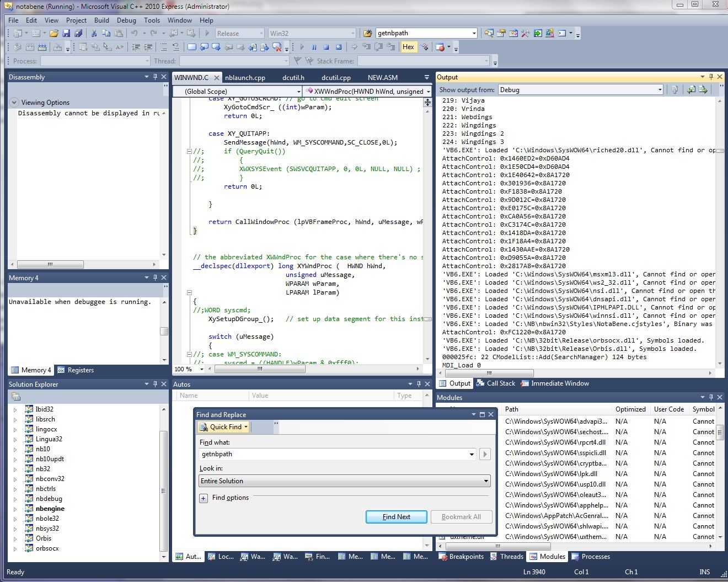Click the Comment Out selected lines icon

[x=164, y=47]
